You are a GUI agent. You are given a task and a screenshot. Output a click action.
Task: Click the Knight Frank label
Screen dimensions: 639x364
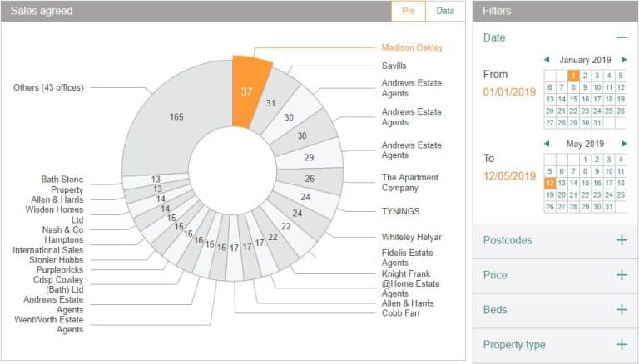(x=406, y=273)
